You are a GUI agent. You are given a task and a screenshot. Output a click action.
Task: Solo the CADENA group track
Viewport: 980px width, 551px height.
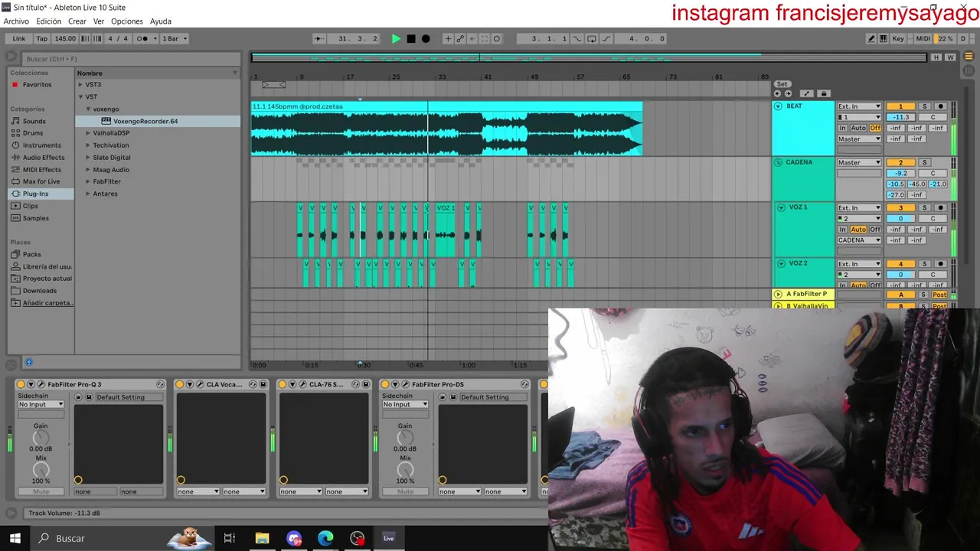(924, 162)
